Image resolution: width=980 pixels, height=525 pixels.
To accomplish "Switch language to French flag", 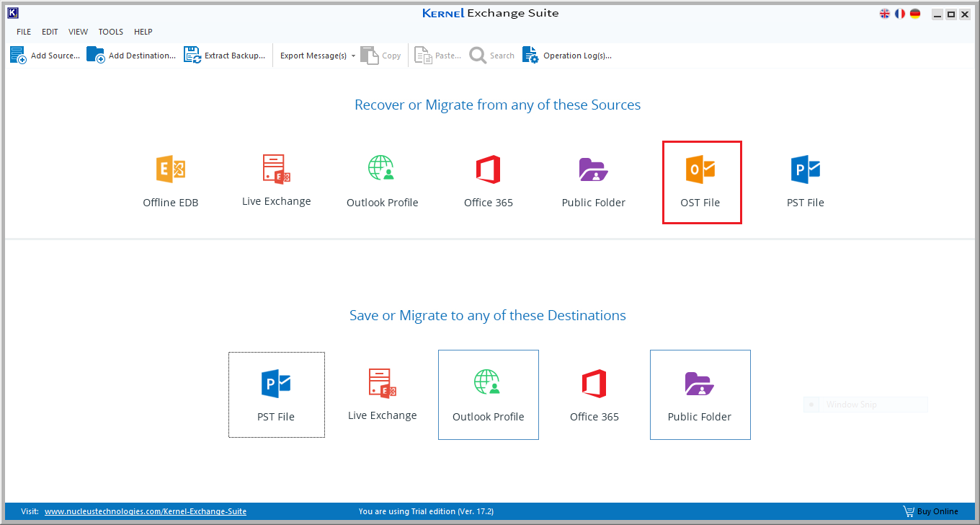I will point(900,14).
